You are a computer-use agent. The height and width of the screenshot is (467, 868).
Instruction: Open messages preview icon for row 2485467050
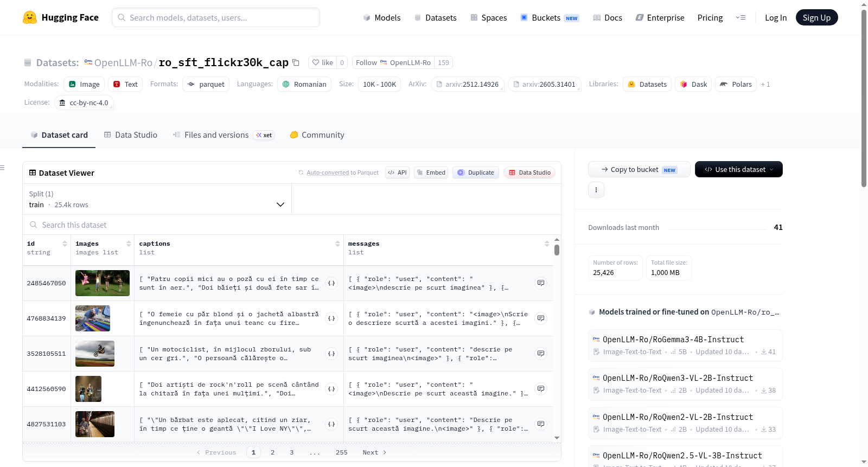pyautogui.click(x=541, y=283)
